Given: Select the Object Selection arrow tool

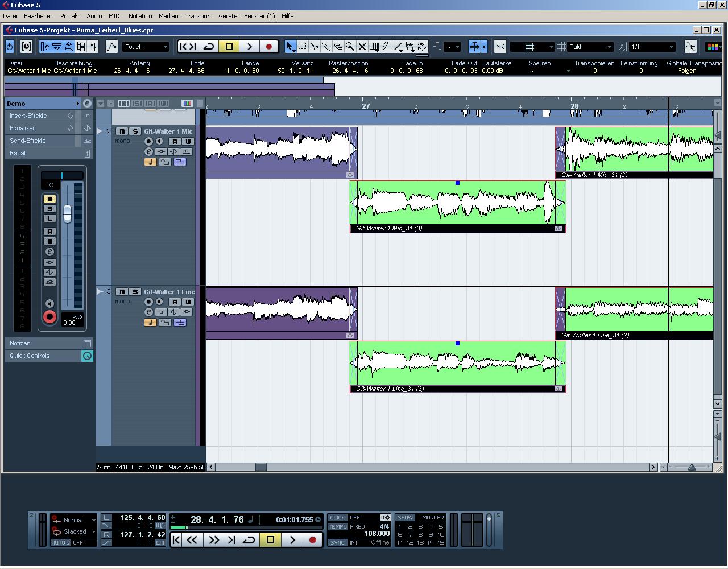Looking at the screenshot, I should pos(291,47).
